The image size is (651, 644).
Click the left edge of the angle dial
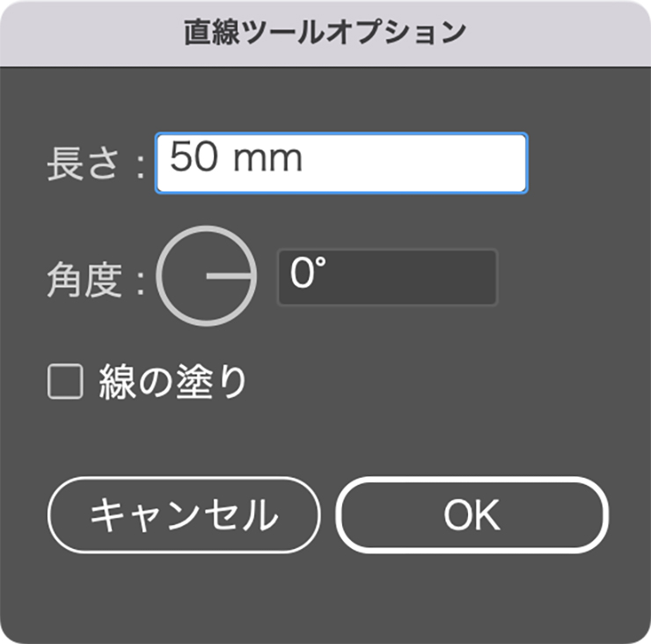click(158, 276)
